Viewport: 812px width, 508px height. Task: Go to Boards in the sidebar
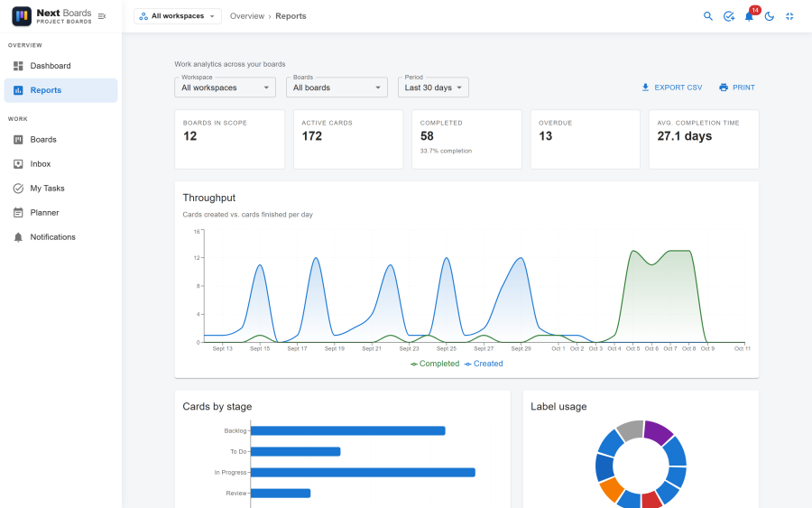pos(60,139)
